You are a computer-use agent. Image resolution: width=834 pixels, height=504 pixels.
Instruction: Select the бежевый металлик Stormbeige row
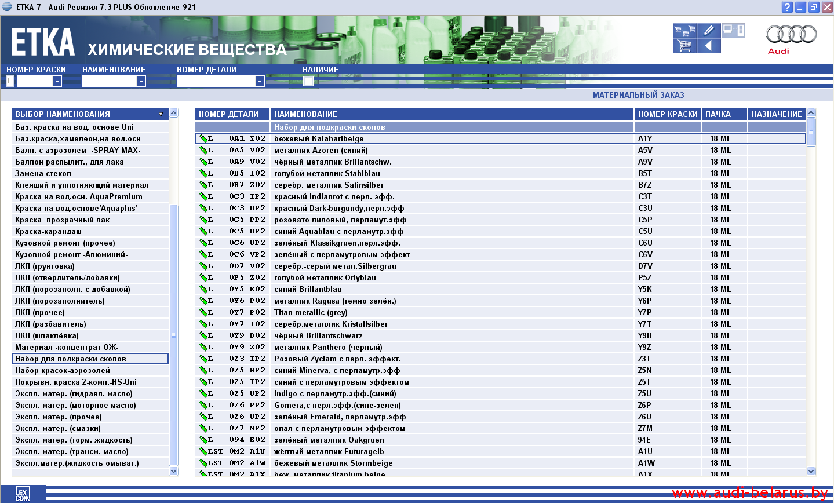(x=501, y=463)
